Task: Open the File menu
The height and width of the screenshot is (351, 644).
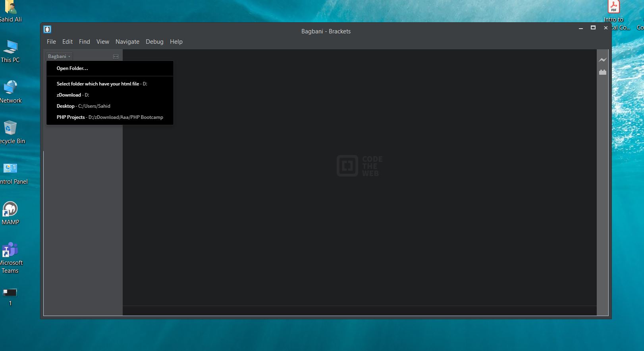Action: click(51, 42)
